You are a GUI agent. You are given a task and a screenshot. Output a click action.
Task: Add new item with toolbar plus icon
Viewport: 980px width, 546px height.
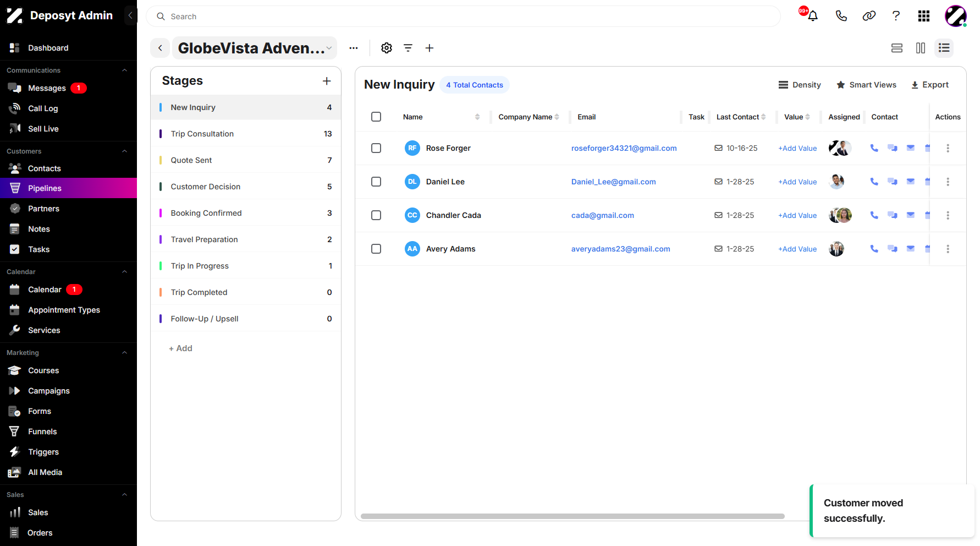(x=430, y=48)
